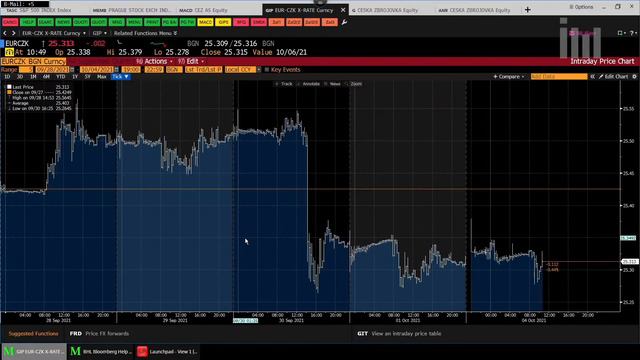Collapse panel with double-chevron icon
The height and width of the screenshot is (360, 640).
coord(592,77)
